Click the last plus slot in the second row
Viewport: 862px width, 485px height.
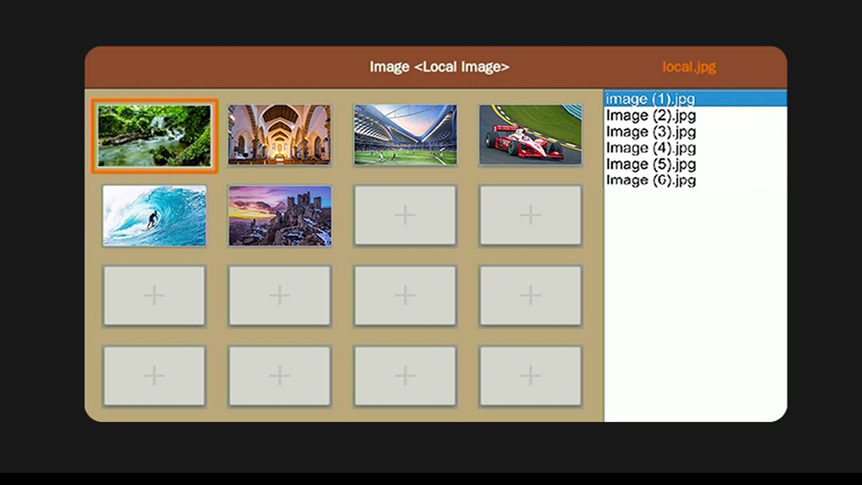point(531,215)
